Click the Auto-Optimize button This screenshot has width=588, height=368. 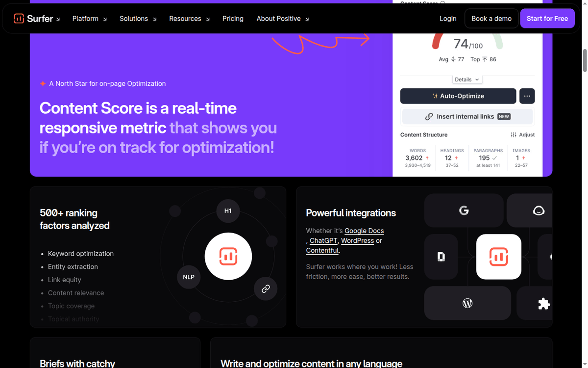[458, 96]
